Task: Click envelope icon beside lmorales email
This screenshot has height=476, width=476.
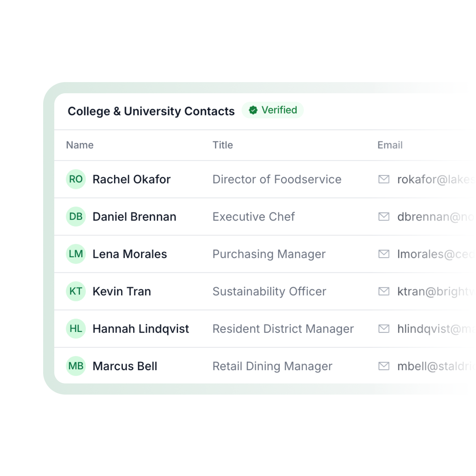Action: (x=384, y=254)
